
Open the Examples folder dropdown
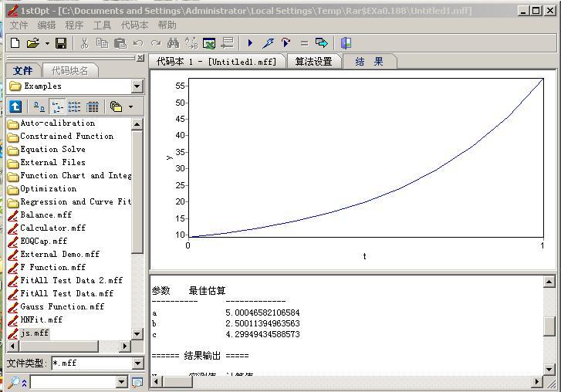[137, 86]
